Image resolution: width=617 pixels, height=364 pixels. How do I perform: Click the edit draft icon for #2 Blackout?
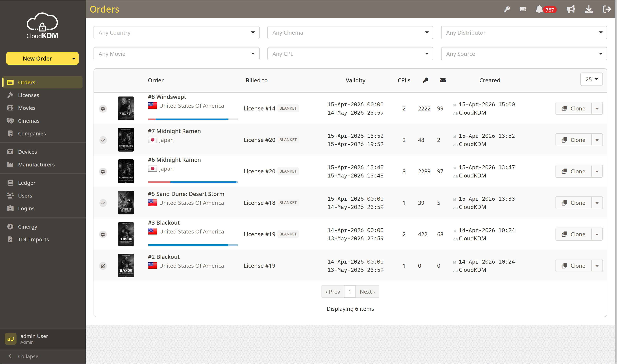click(103, 266)
